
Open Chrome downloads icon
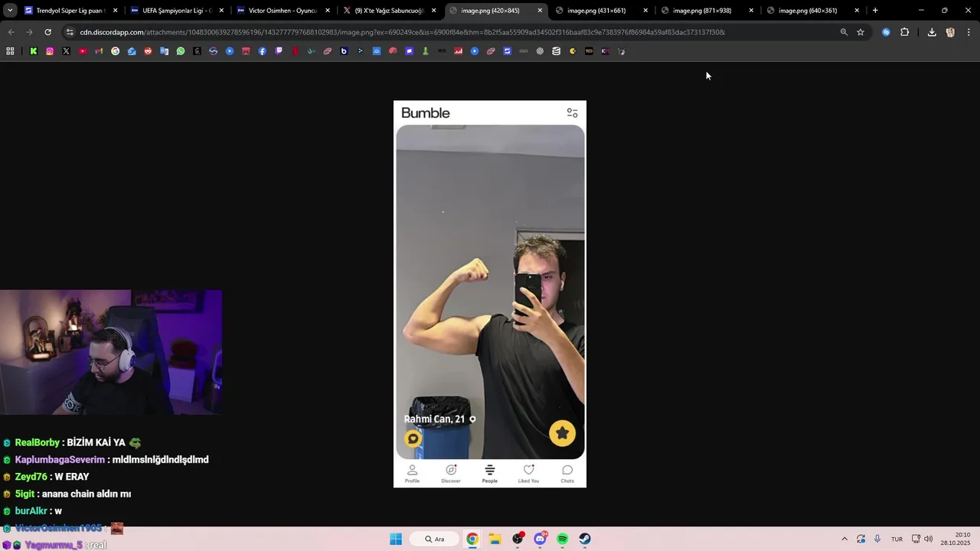click(932, 32)
